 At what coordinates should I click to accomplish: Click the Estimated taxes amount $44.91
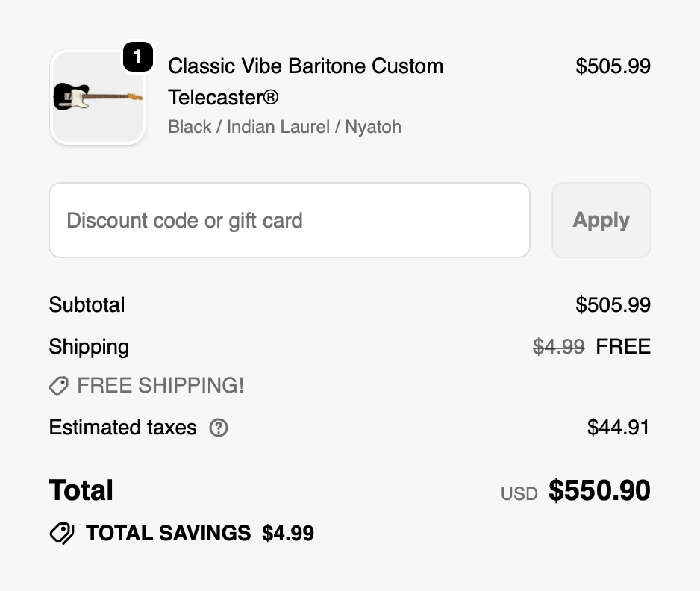coord(618,428)
